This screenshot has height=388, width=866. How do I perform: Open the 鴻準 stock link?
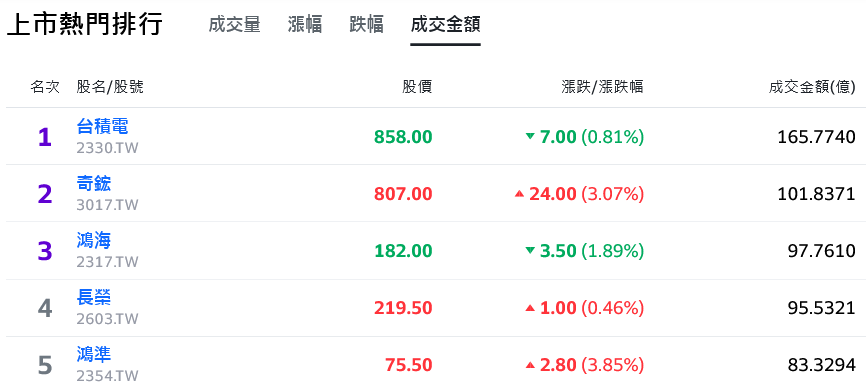click(94, 355)
